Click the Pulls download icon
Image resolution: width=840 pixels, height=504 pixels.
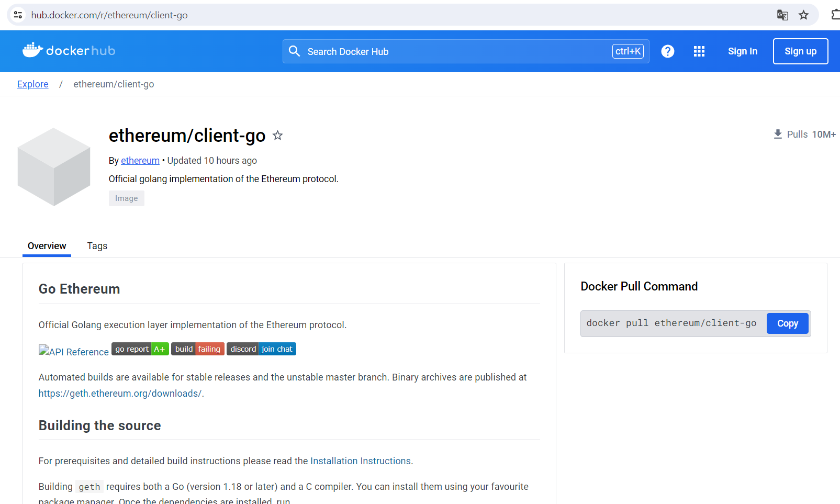click(778, 135)
